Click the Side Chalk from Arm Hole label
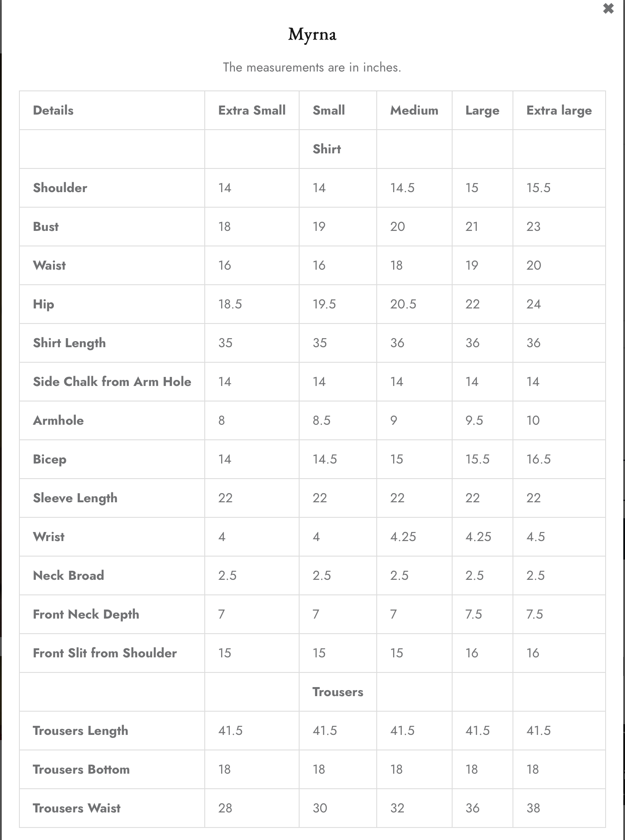The image size is (625, 840). tap(112, 382)
